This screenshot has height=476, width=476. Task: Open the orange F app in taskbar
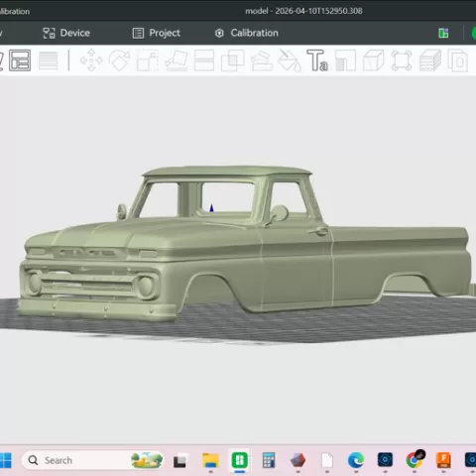click(x=443, y=460)
